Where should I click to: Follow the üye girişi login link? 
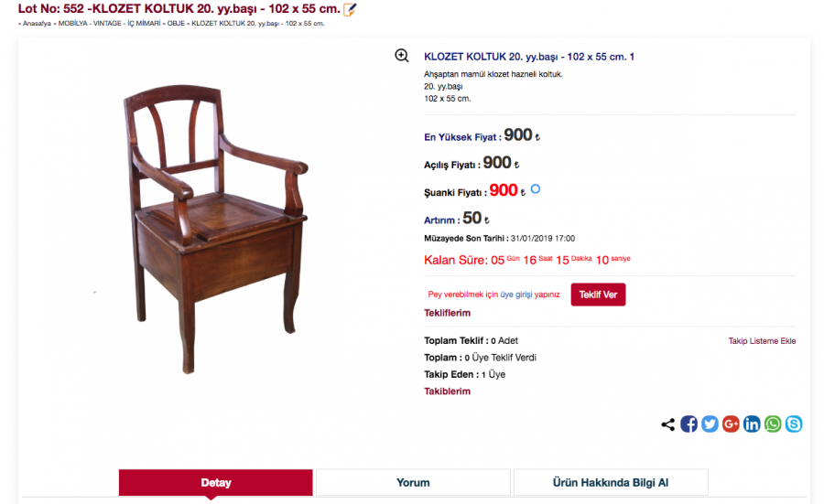pyautogui.click(x=516, y=295)
